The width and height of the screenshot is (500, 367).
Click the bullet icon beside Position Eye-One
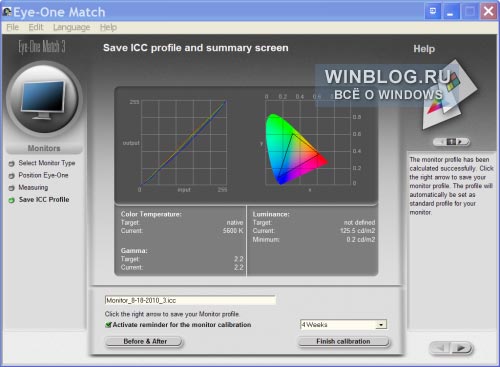pyautogui.click(x=12, y=176)
